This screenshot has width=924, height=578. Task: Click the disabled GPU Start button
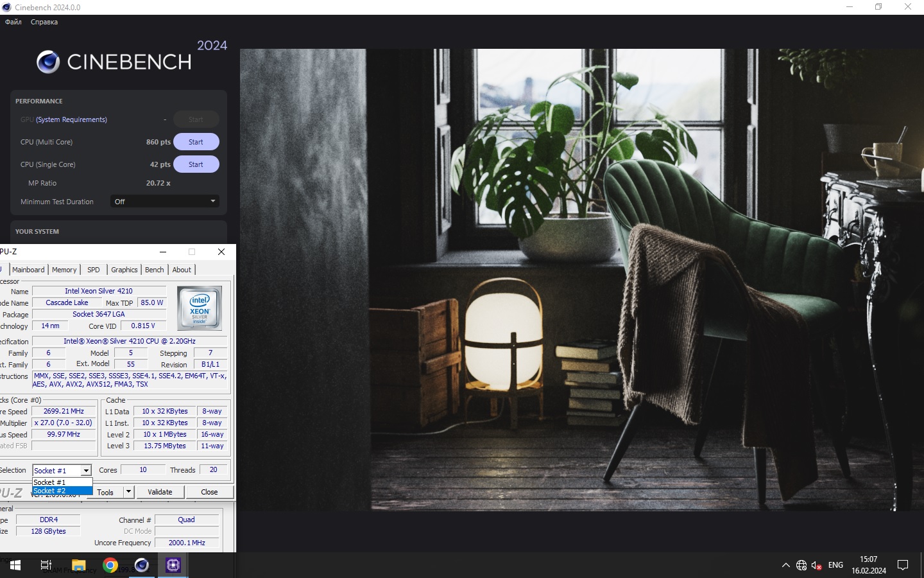(196, 119)
